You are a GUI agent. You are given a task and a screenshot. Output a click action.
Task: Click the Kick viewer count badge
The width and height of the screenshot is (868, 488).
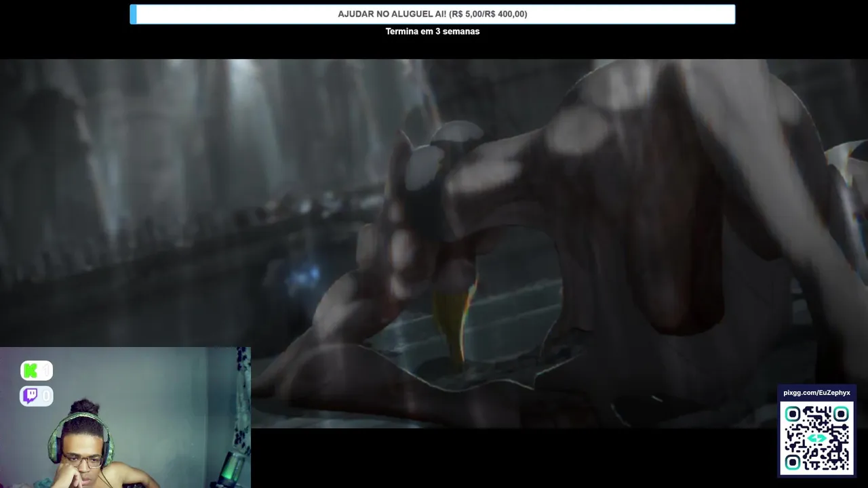click(x=37, y=371)
